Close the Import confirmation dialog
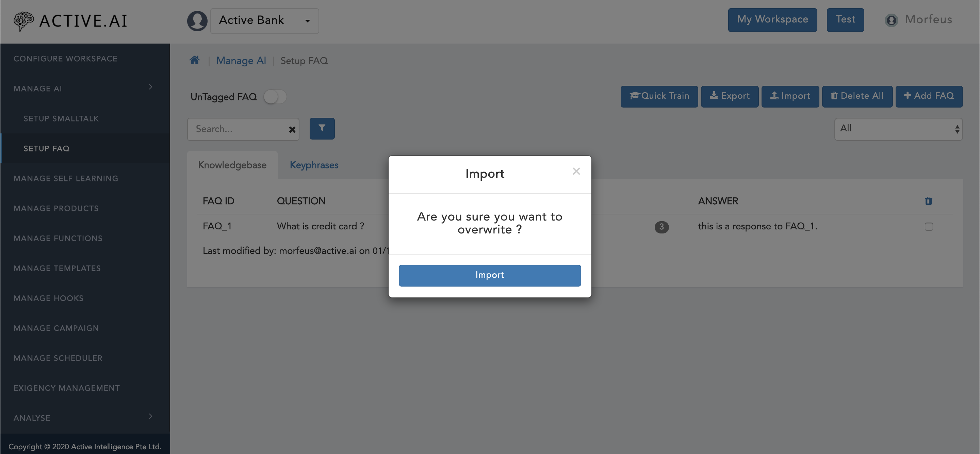Viewport: 980px width, 454px height. tap(576, 171)
